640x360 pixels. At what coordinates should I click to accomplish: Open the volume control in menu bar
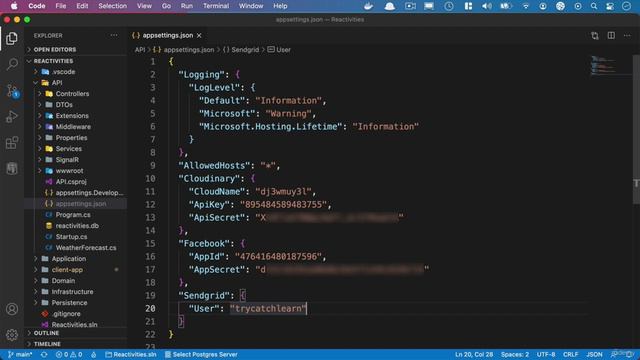pyautogui.click(x=487, y=6)
